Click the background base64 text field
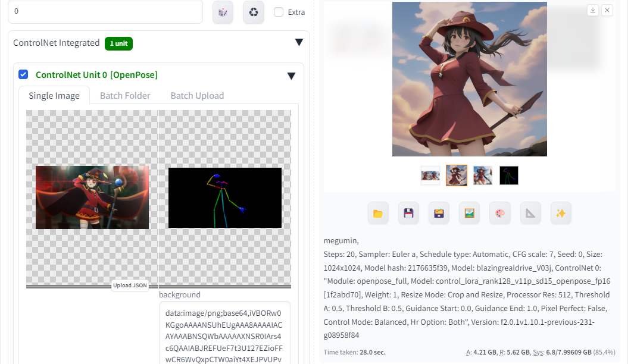The height and width of the screenshot is (364, 634). tap(225, 333)
